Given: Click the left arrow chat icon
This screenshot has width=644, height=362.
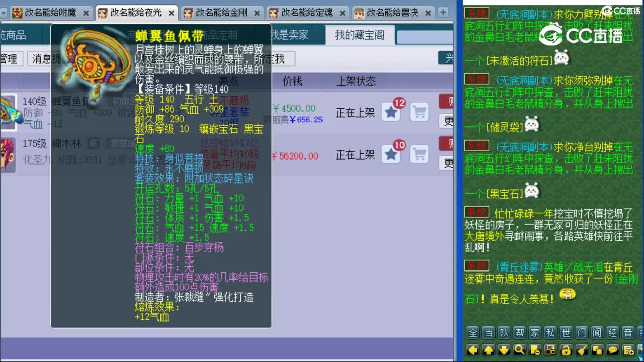Looking at the screenshot, I should 473,350.
